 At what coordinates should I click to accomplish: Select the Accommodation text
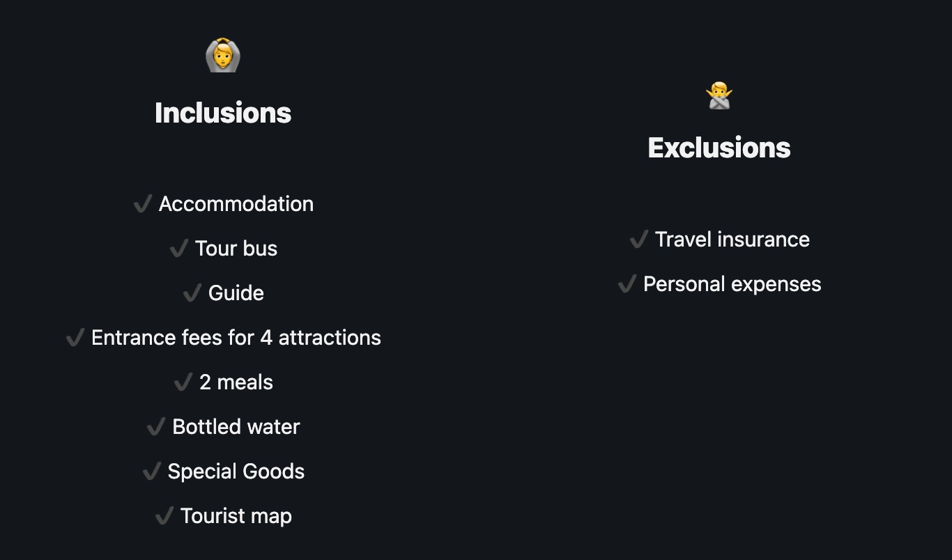[236, 204]
